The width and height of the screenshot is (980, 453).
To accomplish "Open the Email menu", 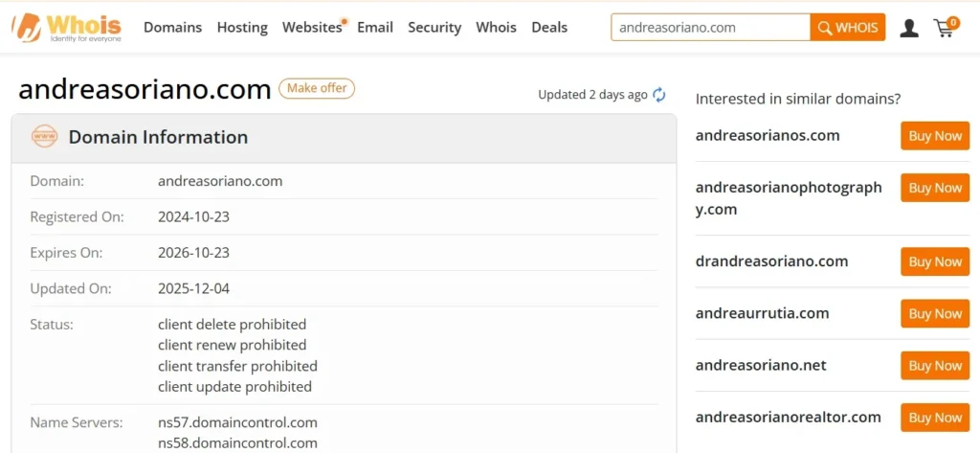I will pyautogui.click(x=375, y=28).
